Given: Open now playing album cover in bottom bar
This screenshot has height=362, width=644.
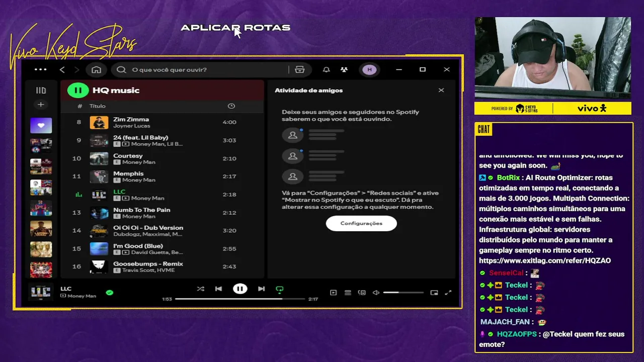Looking at the screenshot, I should pos(41,292).
